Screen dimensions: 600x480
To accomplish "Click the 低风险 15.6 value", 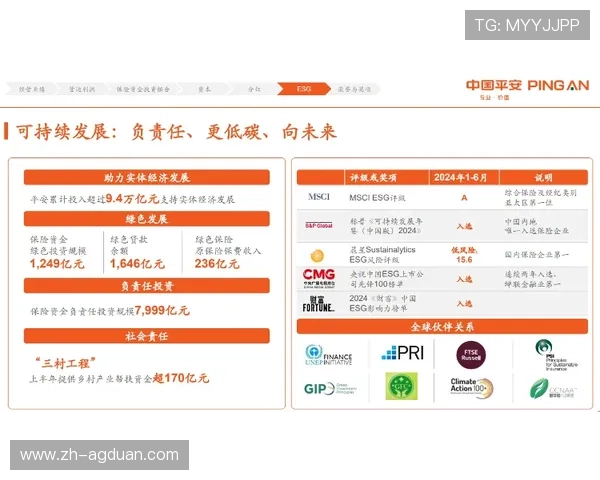I will click(464, 255).
